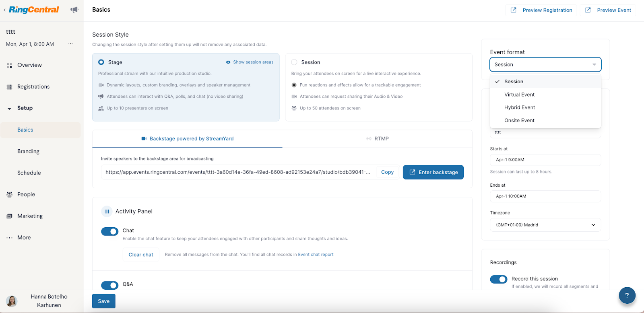The width and height of the screenshot is (644, 313).
Task: Select the Session style radio button
Action: tap(294, 62)
